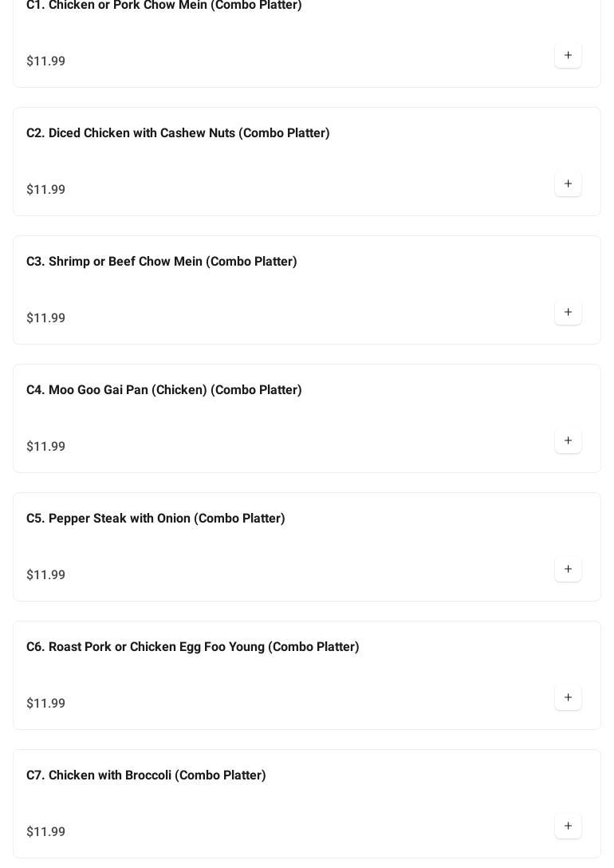Click the $11.99 price of C2 Diced Chicken
This screenshot has width=614, height=868.
(46, 190)
